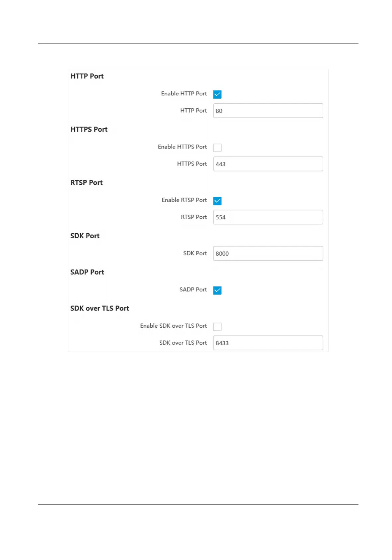Focus the SDK over TLS Port field showing 8433
This screenshot has height=560, width=392.
[x=268, y=343]
